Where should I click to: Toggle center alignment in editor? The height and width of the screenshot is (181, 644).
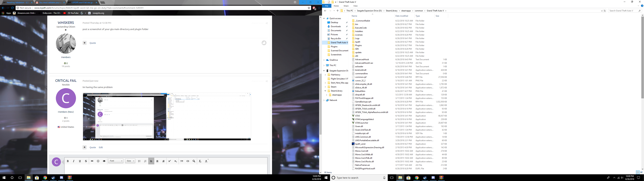[157, 161]
